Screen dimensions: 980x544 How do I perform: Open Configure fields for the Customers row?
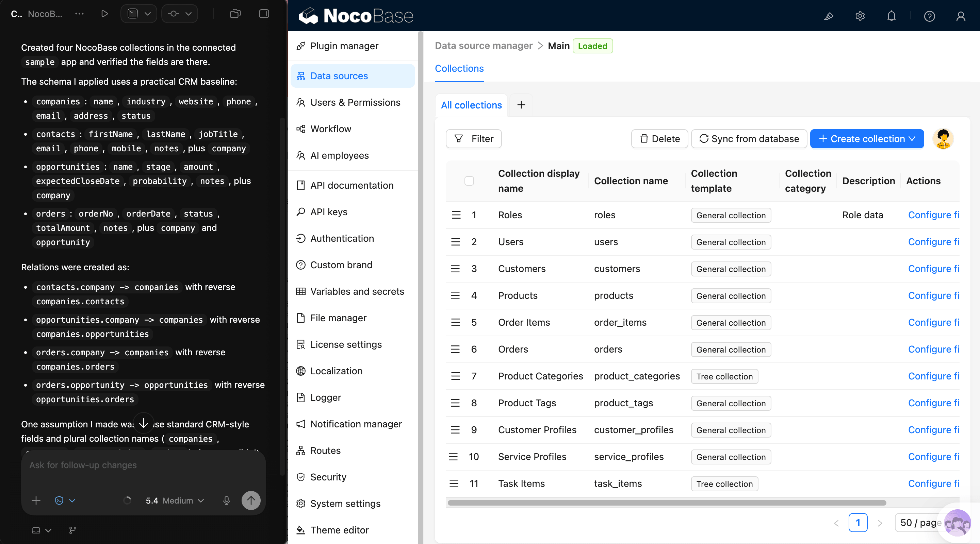pos(934,268)
